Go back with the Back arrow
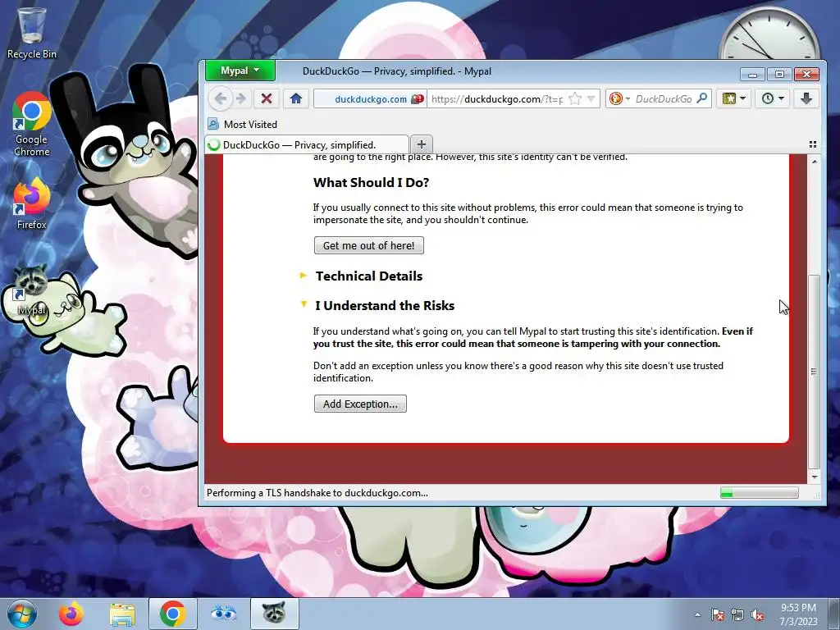The image size is (840, 630). [220, 98]
